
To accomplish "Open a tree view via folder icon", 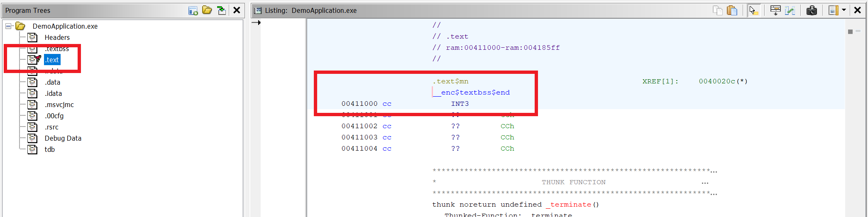I will [x=207, y=10].
